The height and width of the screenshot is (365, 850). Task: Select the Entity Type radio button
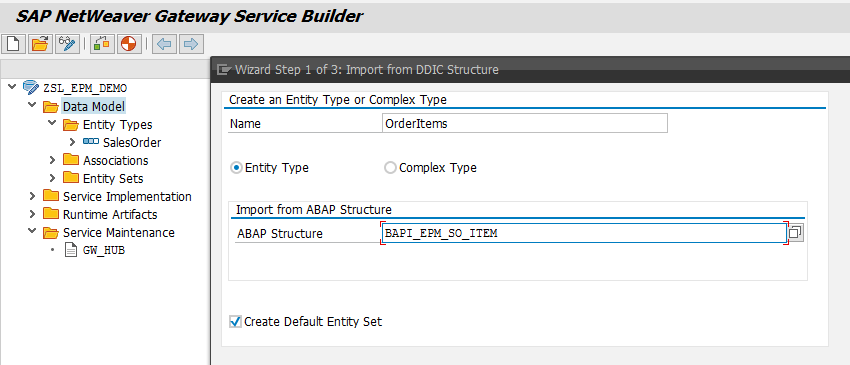(236, 168)
